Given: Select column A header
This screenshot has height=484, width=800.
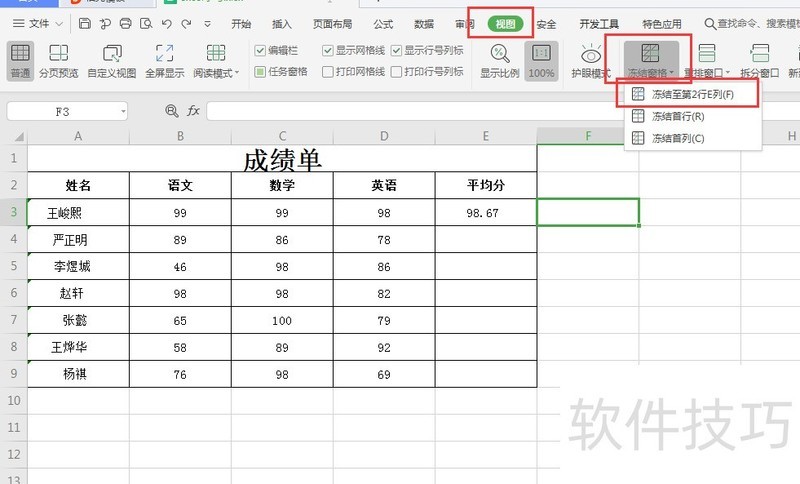Looking at the screenshot, I should (78, 136).
